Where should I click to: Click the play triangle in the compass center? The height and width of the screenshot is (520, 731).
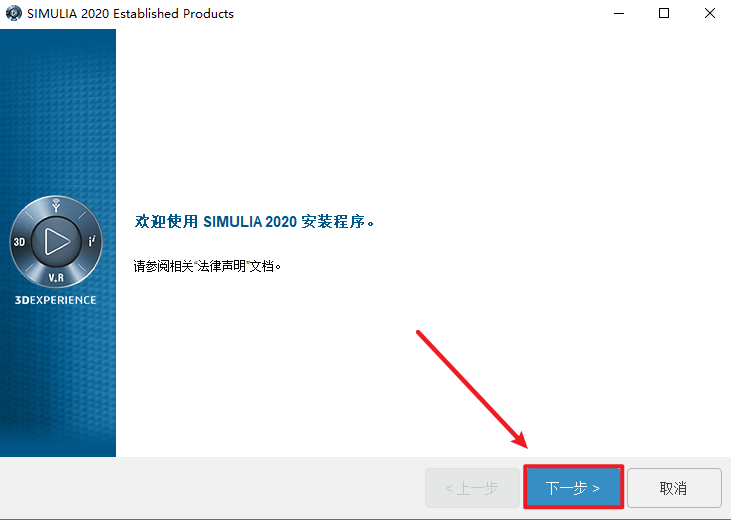[x=56, y=242]
